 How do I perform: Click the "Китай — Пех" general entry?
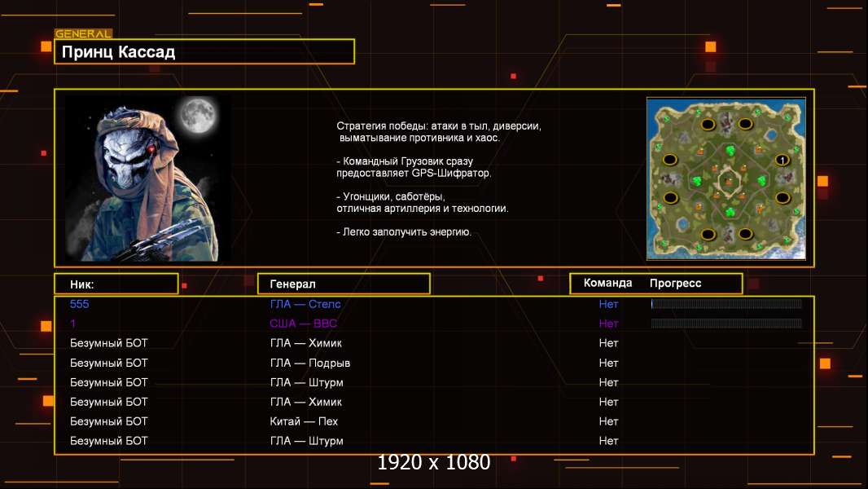click(x=304, y=421)
